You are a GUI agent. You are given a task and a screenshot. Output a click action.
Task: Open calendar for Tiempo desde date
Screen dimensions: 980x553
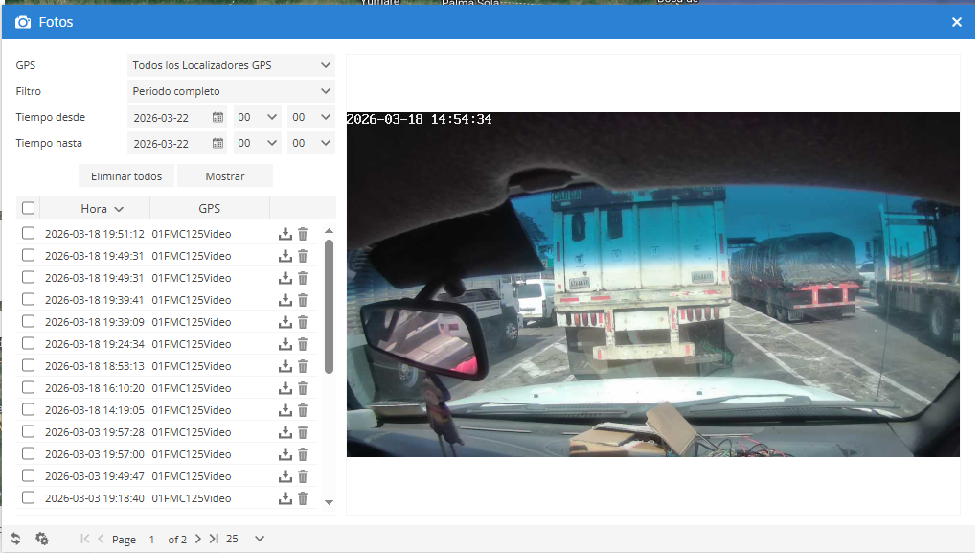point(217,117)
